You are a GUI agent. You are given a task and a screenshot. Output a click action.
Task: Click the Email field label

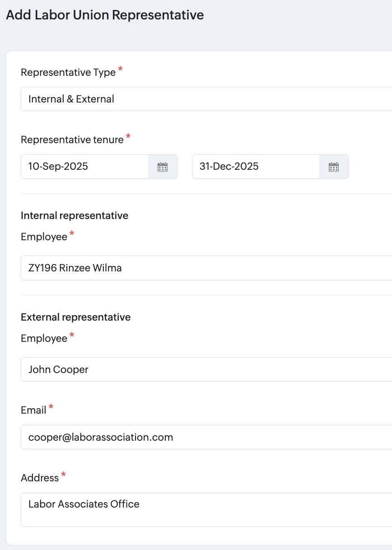point(33,410)
